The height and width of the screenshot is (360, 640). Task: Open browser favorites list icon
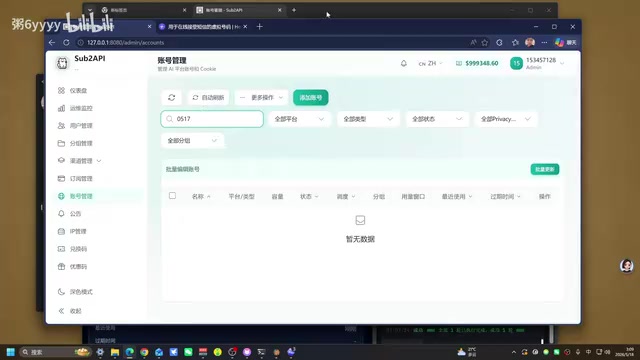click(x=515, y=42)
